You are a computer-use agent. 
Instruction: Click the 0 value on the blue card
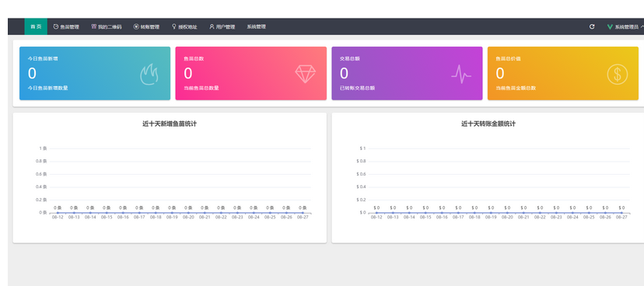[x=32, y=74]
